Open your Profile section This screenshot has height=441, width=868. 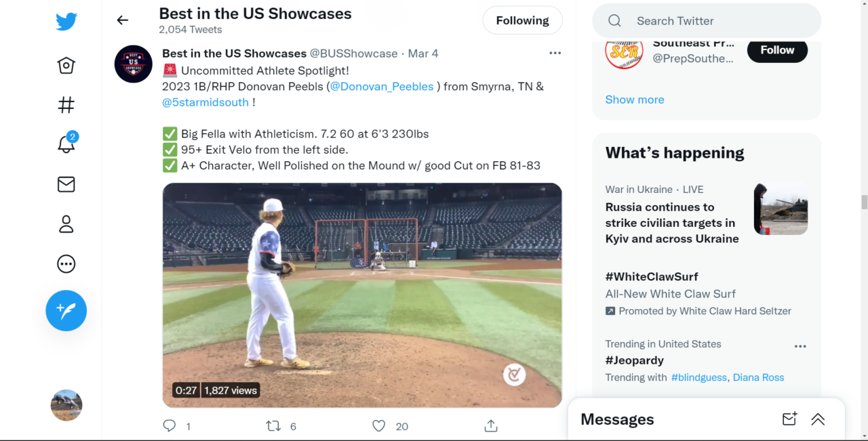pyautogui.click(x=66, y=224)
